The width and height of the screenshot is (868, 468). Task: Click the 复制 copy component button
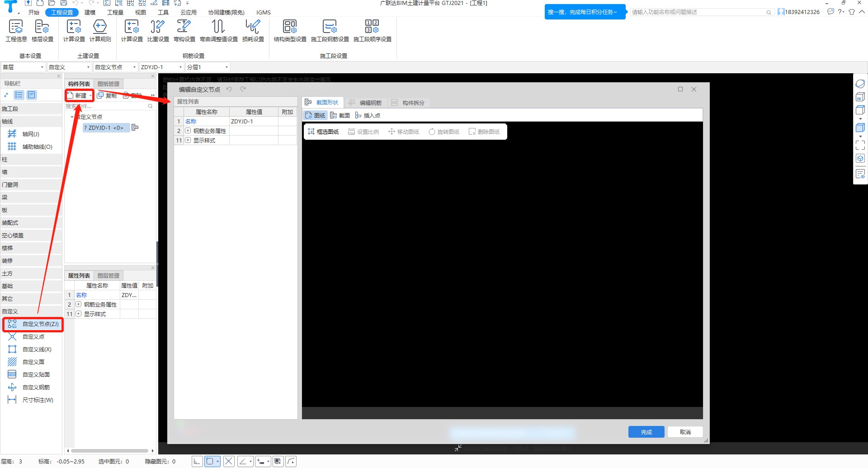(107, 95)
